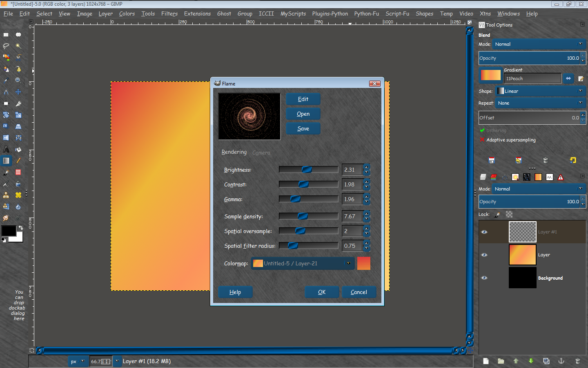Click Edit button in Flame dialog

303,99
